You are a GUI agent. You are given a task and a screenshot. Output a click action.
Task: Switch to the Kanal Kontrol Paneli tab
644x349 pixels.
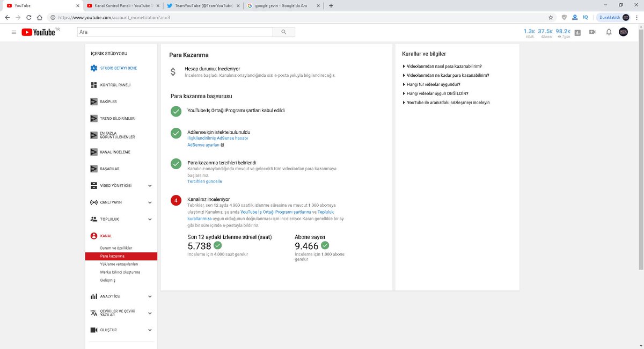click(123, 5)
